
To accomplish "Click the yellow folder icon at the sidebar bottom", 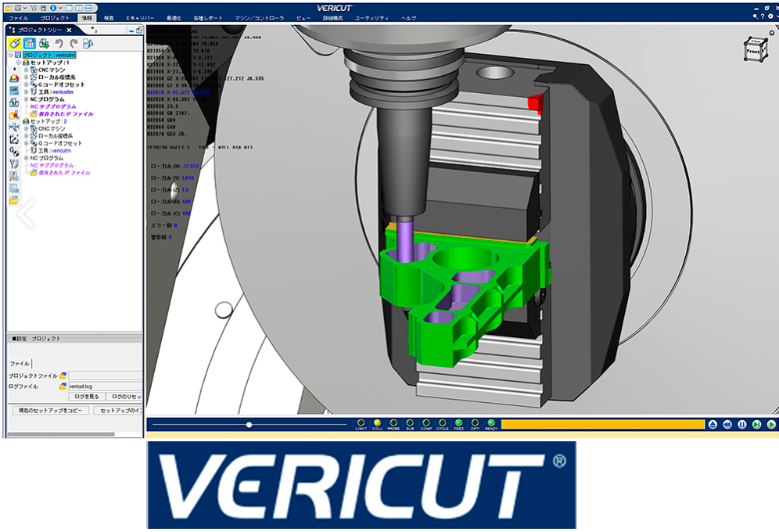I will [x=14, y=200].
